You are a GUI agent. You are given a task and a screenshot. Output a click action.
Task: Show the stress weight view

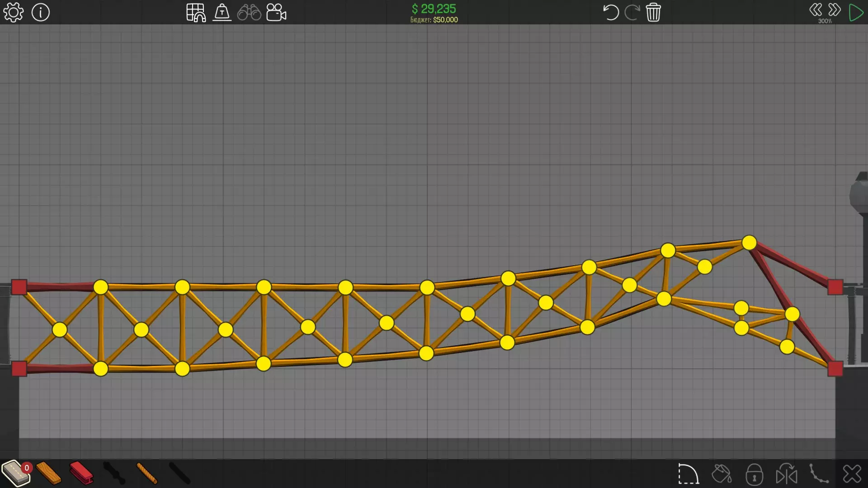coord(222,13)
